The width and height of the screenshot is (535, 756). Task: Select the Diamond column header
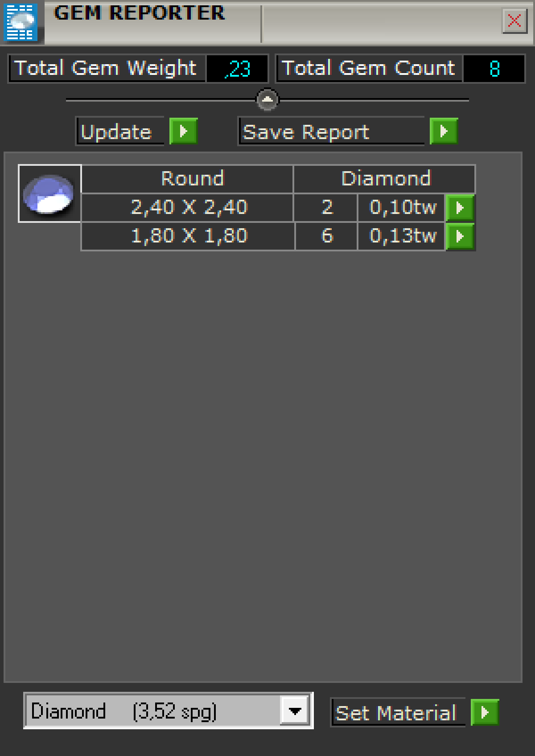pyautogui.click(x=385, y=179)
